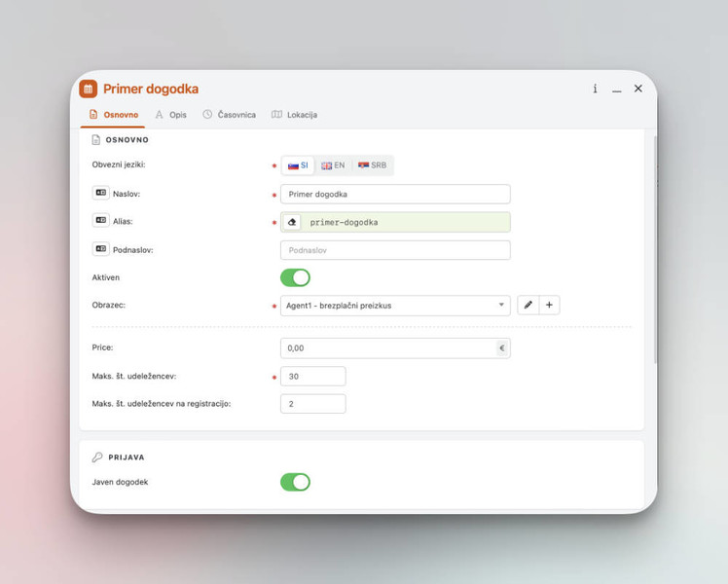Screen dimensions: 728x584
Task: Open the Obrazec dropdown
Action: point(394,306)
